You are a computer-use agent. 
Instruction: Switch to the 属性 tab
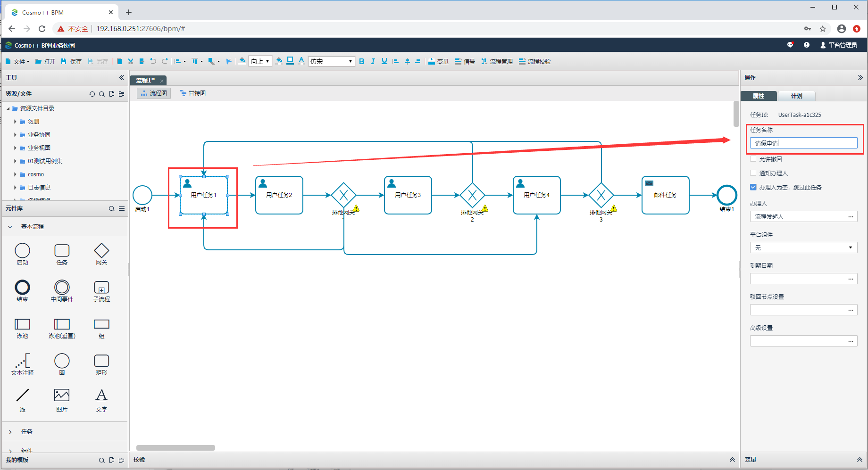pyautogui.click(x=759, y=96)
